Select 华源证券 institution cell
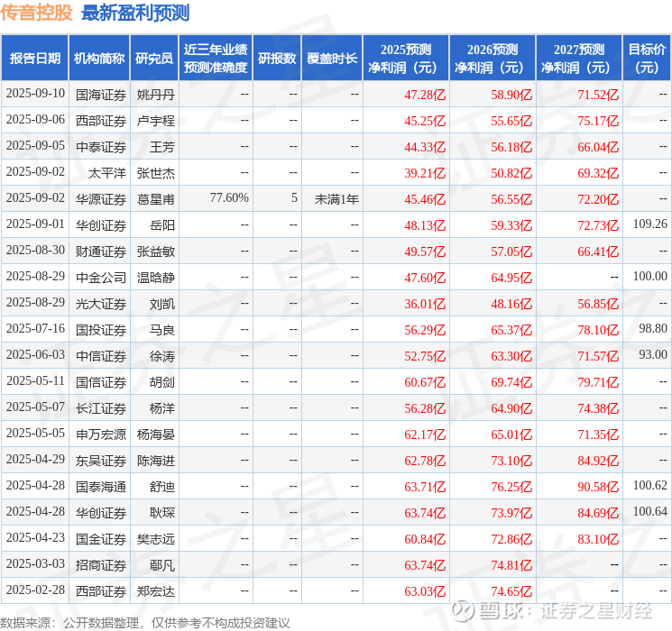The height and width of the screenshot is (631, 672). click(x=101, y=199)
